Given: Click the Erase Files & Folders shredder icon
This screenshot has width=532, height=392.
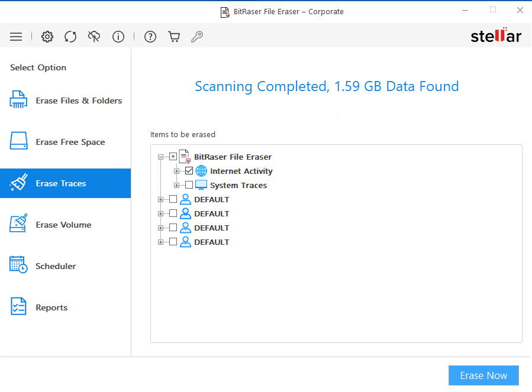Looking at the screenshot, I should point(18,100).
